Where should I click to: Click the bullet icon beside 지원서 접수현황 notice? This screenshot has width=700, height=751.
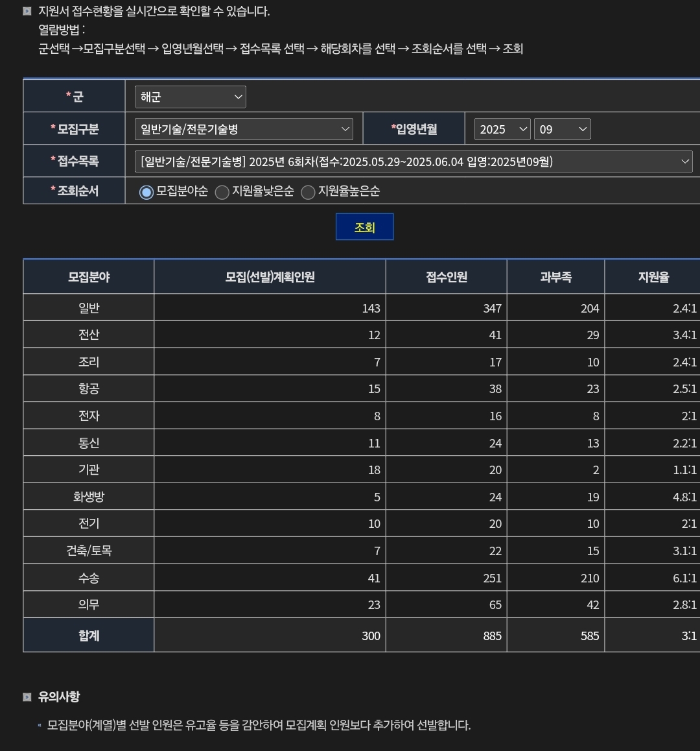coord(27,11)
